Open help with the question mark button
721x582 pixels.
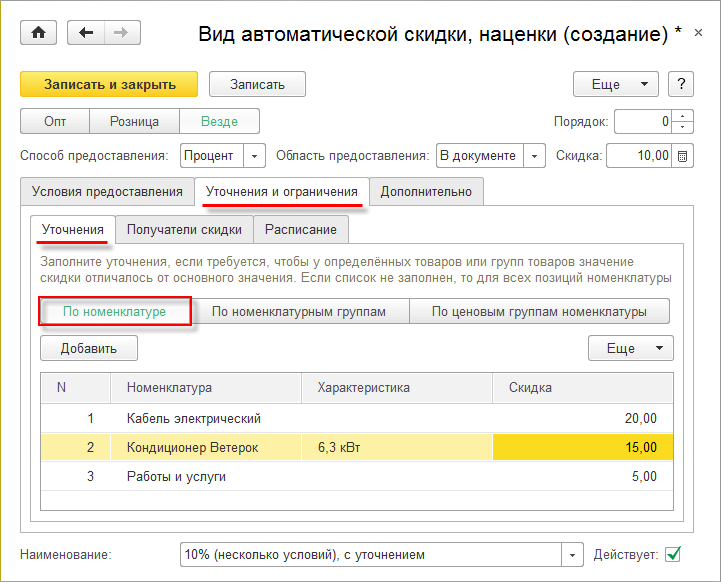coord(680,84)
